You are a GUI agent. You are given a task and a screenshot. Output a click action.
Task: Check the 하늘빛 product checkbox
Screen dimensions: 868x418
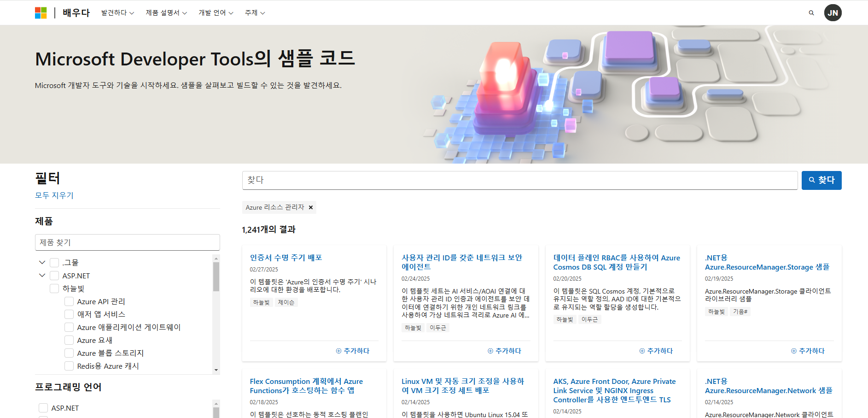tap(54, 288)
